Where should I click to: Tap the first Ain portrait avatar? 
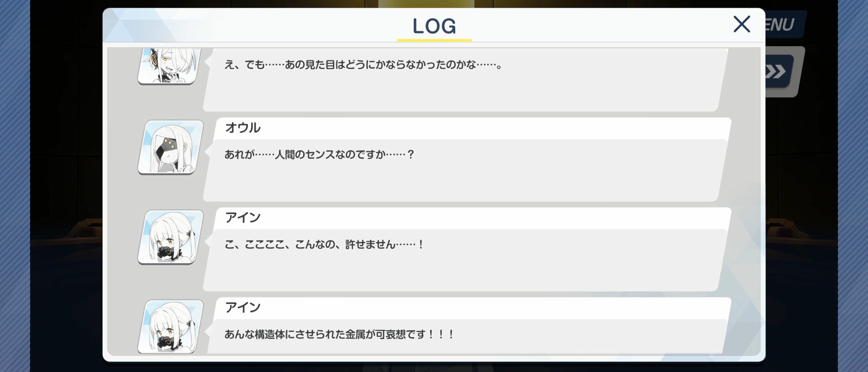tap(171, 237)
